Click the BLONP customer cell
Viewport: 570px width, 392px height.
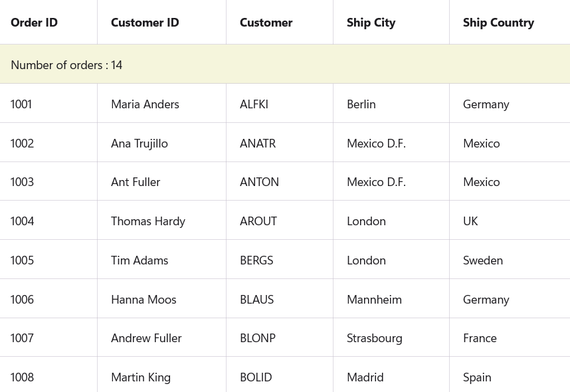pyautogui.click(x=258, y=338)
